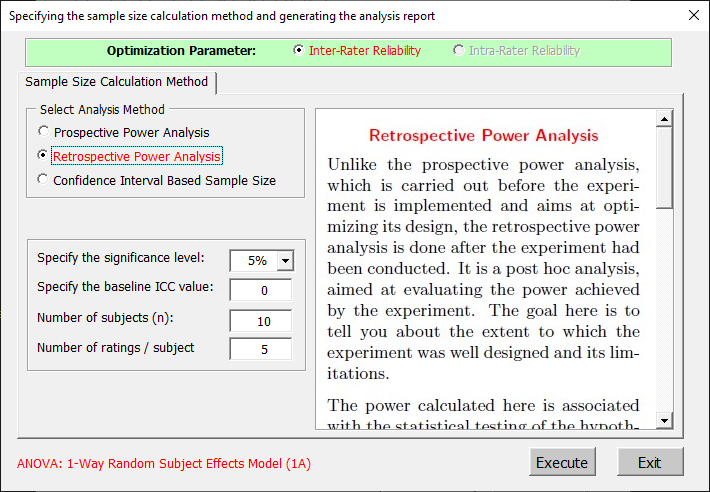Click the Number of subjects field
710x492 pixels.
click(x=261, y=321)
